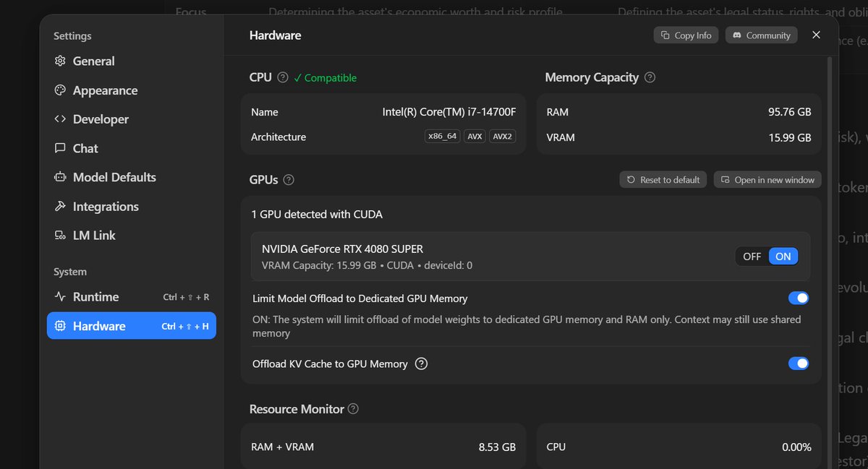Click the AVX2 architecture badge
The width and height of the screenshot is (868, 469).
[503, 136]
